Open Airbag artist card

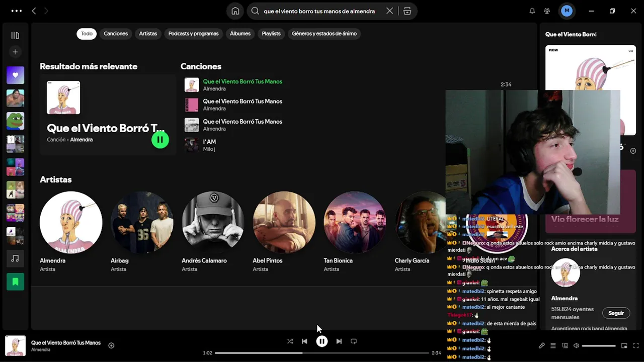pos(142,232)
